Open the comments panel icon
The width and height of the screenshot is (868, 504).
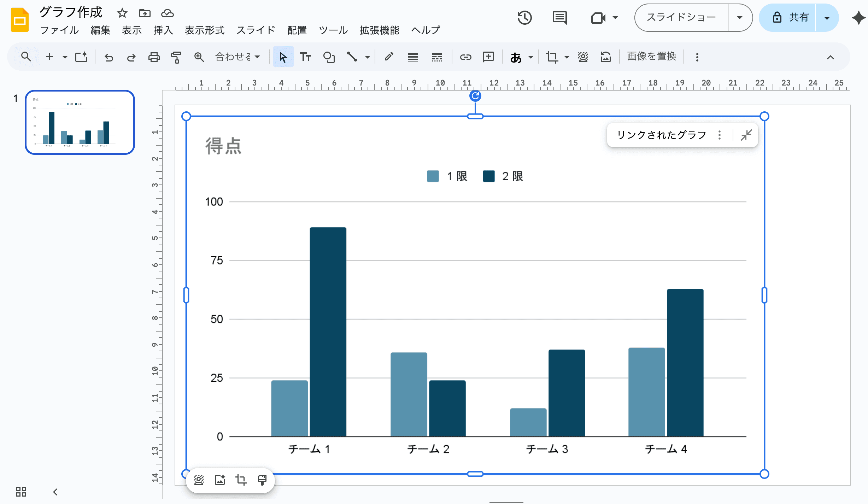559,18
